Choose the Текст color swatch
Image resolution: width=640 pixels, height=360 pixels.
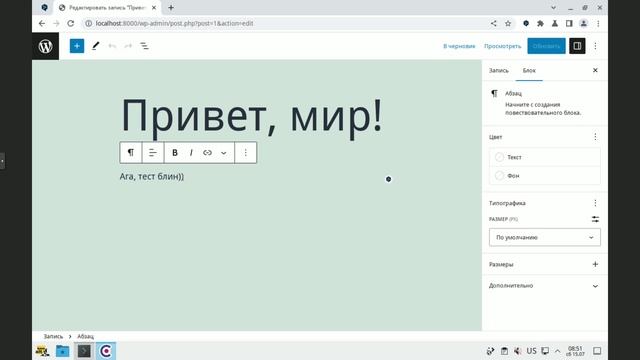click(x=544, y=157)
